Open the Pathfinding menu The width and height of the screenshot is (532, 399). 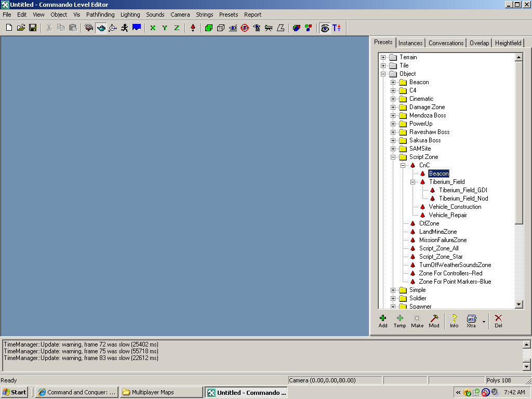[100, 15]
